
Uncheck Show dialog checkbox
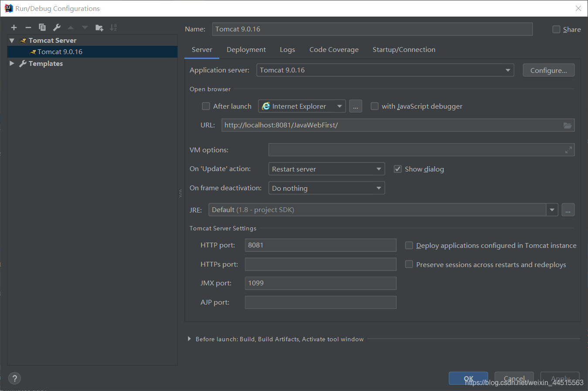(398, 169)
